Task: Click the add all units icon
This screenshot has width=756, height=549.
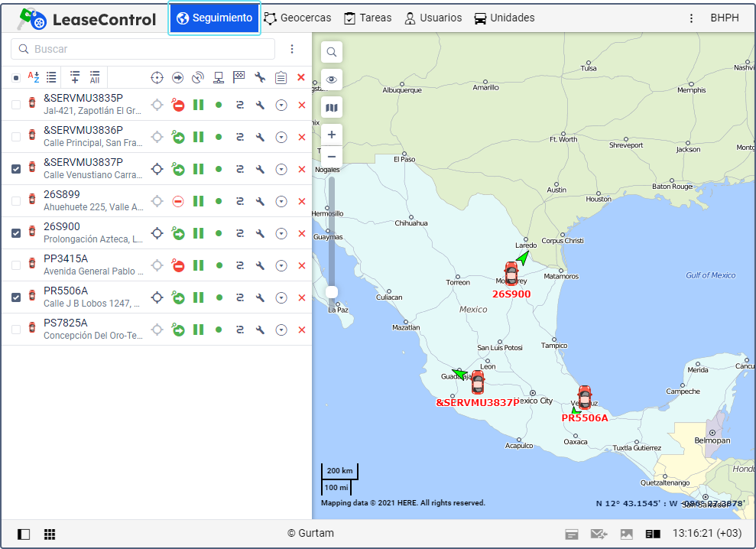Action: [95, 77]
